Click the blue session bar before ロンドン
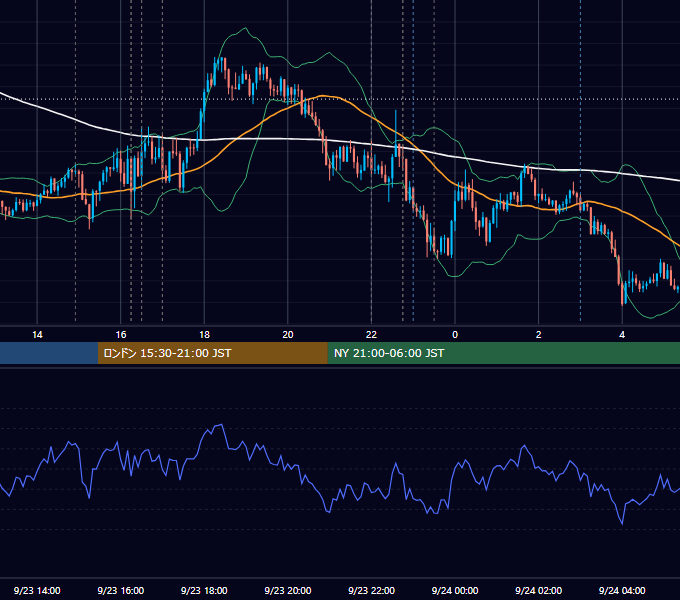680x600 pixels. click(x=49, y=353)
